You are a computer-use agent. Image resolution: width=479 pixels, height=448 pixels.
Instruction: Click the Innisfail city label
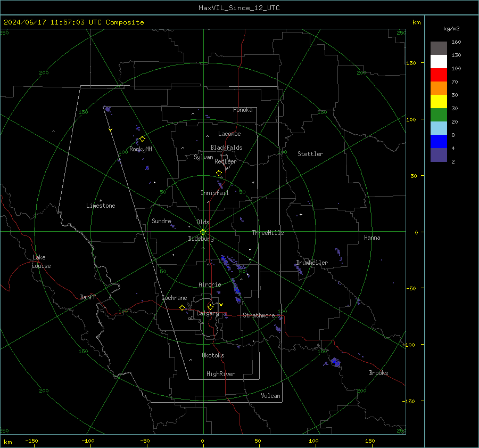point(214,193)
